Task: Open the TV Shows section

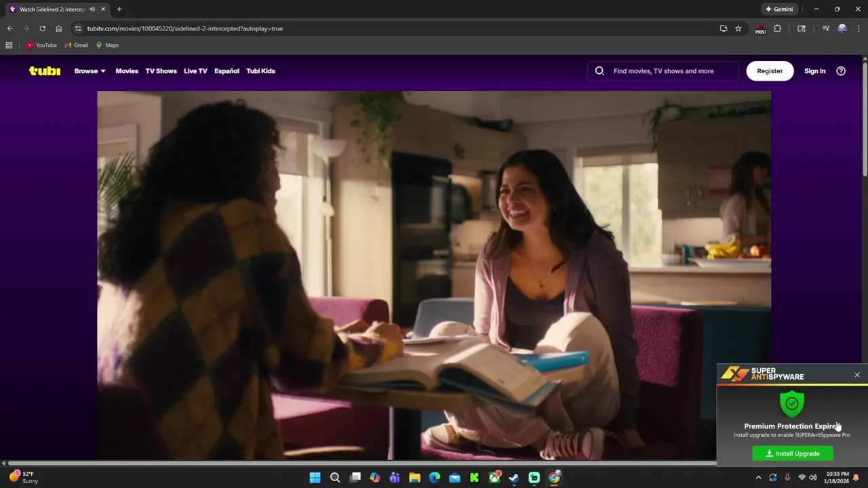Action: tap(161, 70)
